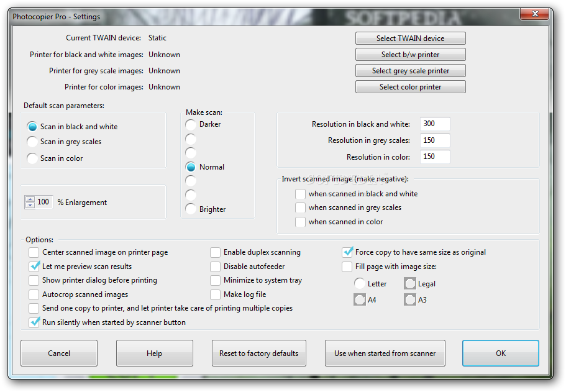This screenshot has width=566, height=392.
Task: Enable Autocrop scanned images
Action: [34, 294]
